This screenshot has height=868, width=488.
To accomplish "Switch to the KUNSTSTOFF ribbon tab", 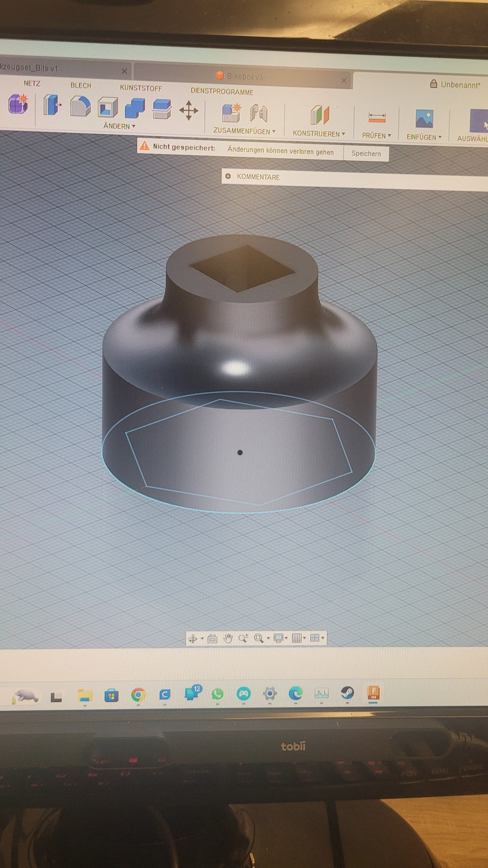I will 141,88.
